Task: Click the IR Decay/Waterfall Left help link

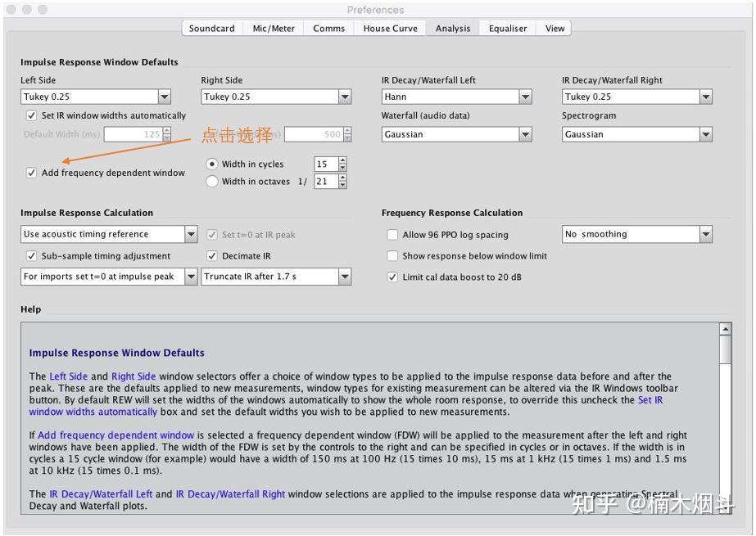Action: coord(101,494)
